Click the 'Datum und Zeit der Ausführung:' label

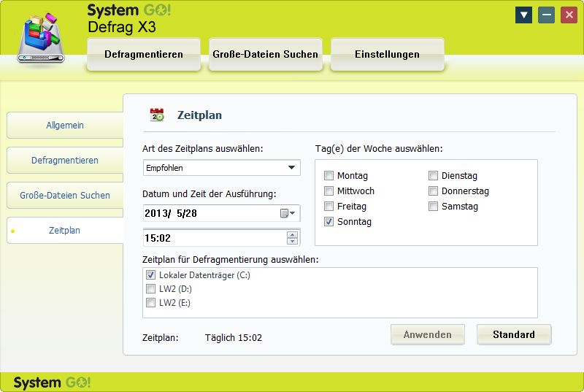click(x=210, y=194)
